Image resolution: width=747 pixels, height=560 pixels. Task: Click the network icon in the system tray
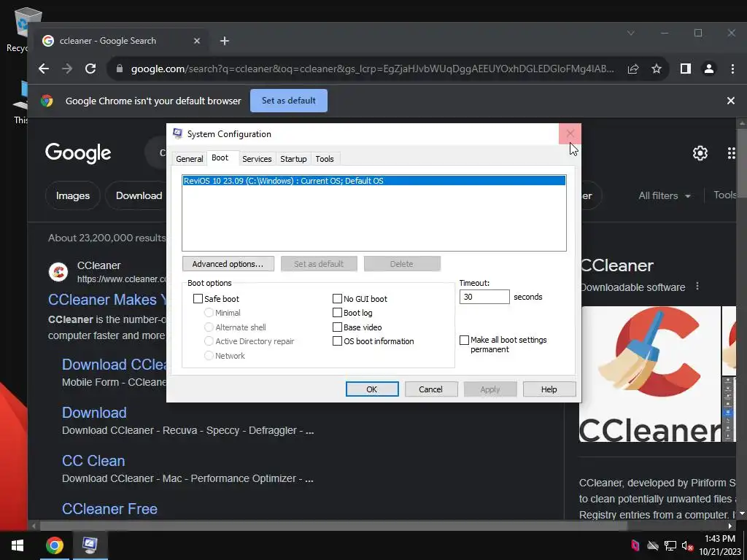[670, 545]
